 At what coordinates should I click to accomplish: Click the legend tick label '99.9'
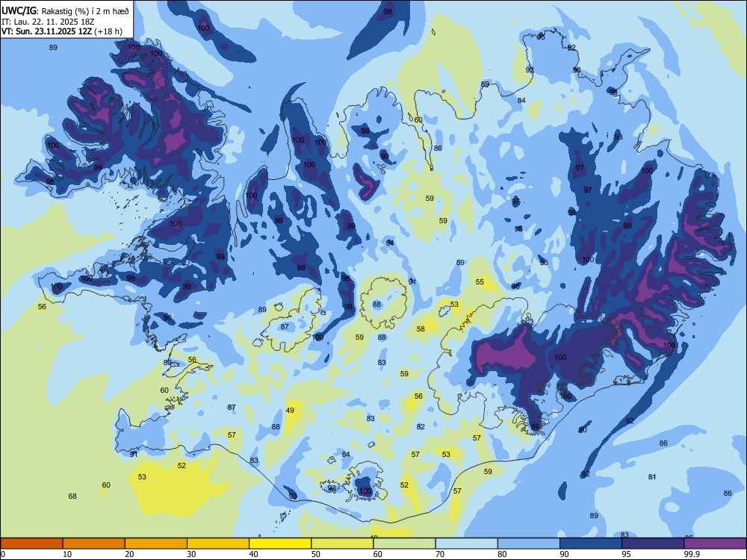(x=692, y=554)
